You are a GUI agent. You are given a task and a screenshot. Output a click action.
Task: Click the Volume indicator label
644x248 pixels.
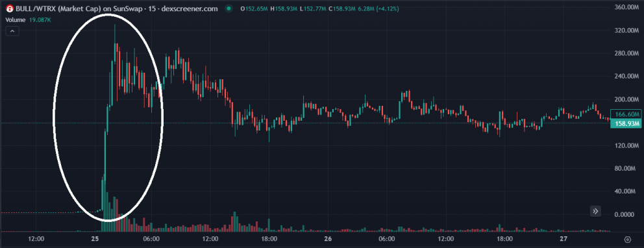pyautogui.click(x=16, y=19)
